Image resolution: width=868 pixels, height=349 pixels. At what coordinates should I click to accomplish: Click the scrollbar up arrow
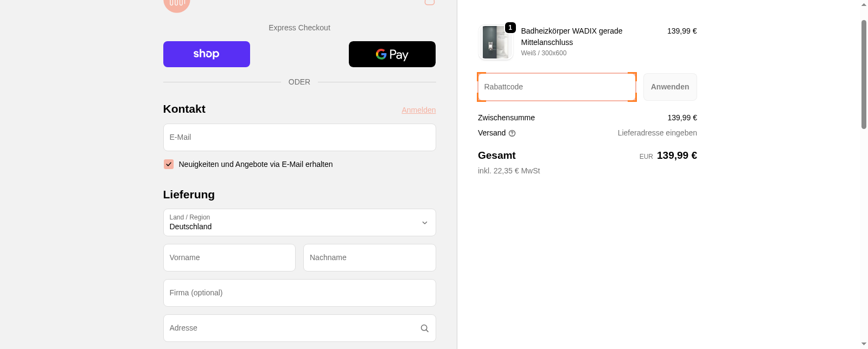(864, 4)
